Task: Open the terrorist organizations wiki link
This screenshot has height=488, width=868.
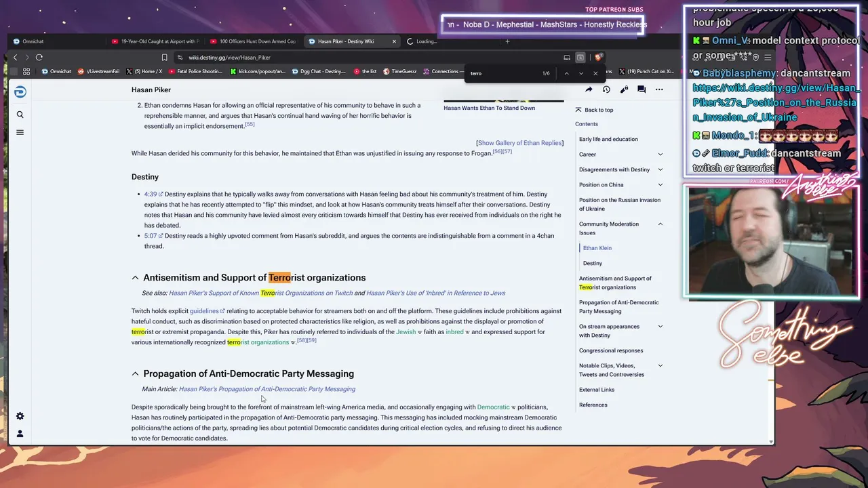Action: pos(261,342)
